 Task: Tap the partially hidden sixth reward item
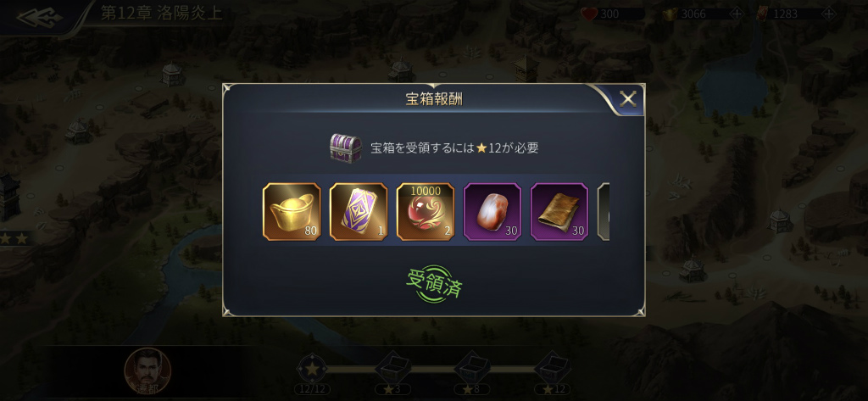pyautogui.click(x=604, y=212)
